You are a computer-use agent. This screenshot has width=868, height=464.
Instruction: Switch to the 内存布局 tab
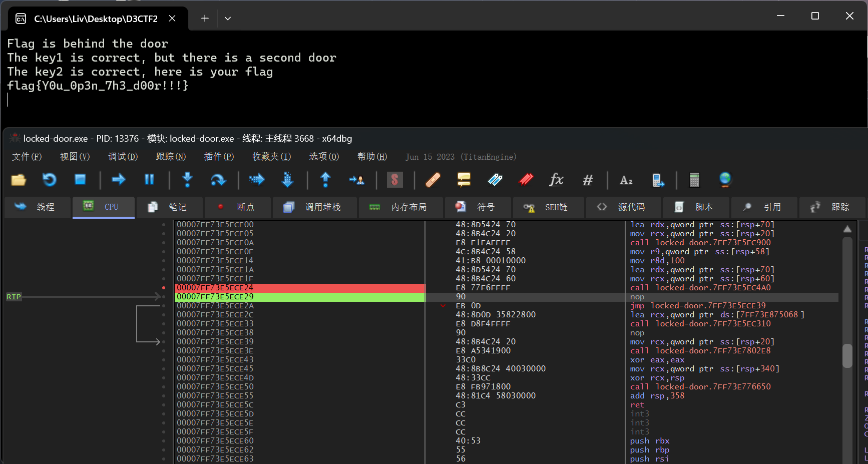tap(401, 207)
